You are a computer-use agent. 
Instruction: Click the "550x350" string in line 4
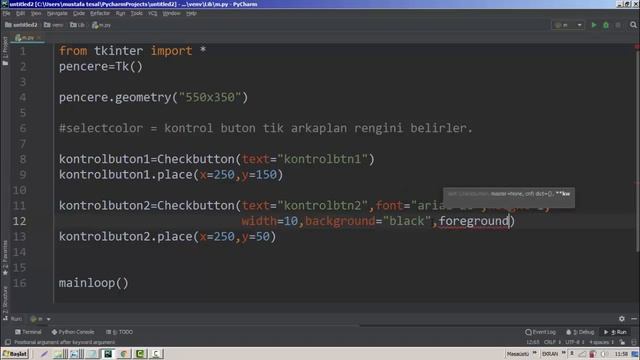coord(209,97)
